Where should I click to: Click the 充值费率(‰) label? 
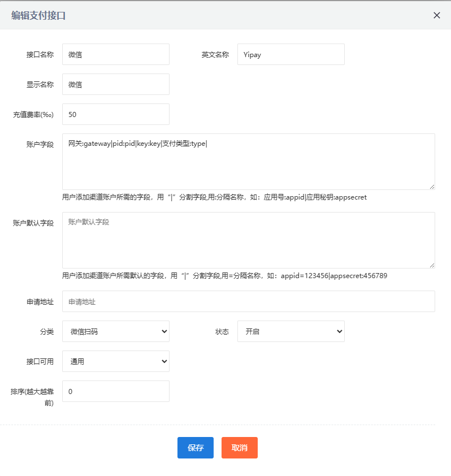pos(33,115)
